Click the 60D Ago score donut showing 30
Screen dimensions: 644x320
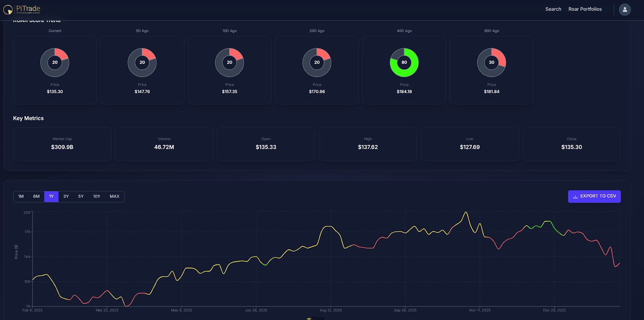tap(491, 62)
